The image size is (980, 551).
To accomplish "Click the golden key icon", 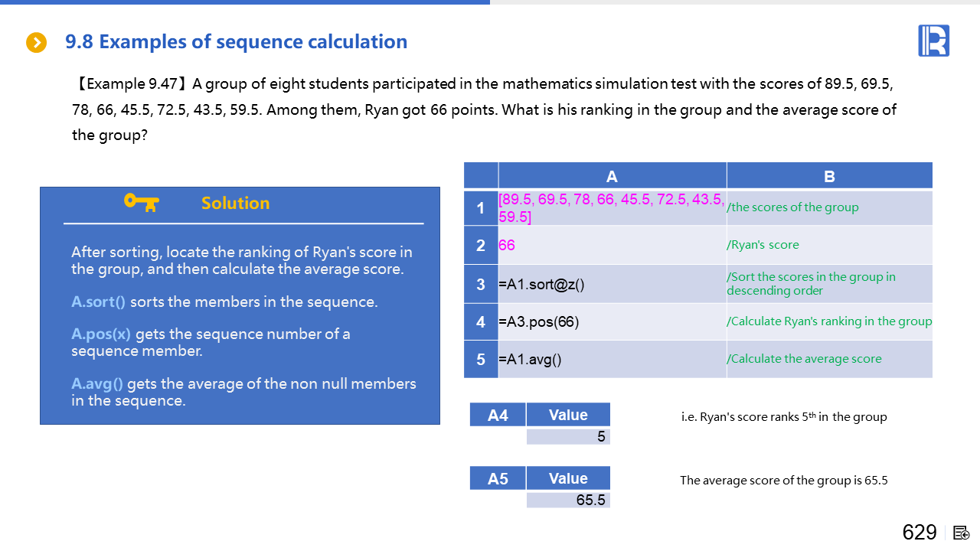I will pyautogui.click(x=141, y=202).
